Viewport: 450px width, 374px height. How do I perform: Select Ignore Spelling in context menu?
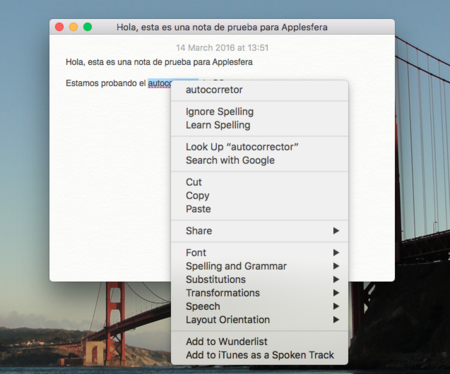click(x=259, y=112)
